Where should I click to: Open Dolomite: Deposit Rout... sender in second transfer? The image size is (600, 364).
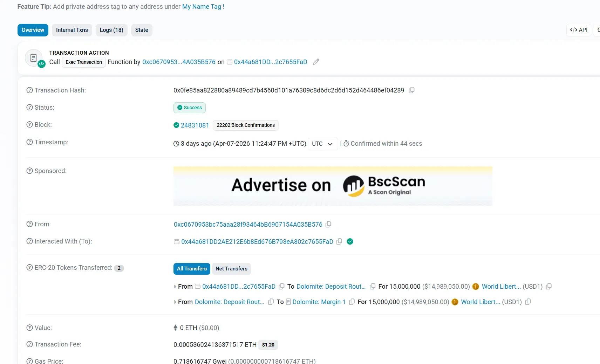[x=230, y=302]
